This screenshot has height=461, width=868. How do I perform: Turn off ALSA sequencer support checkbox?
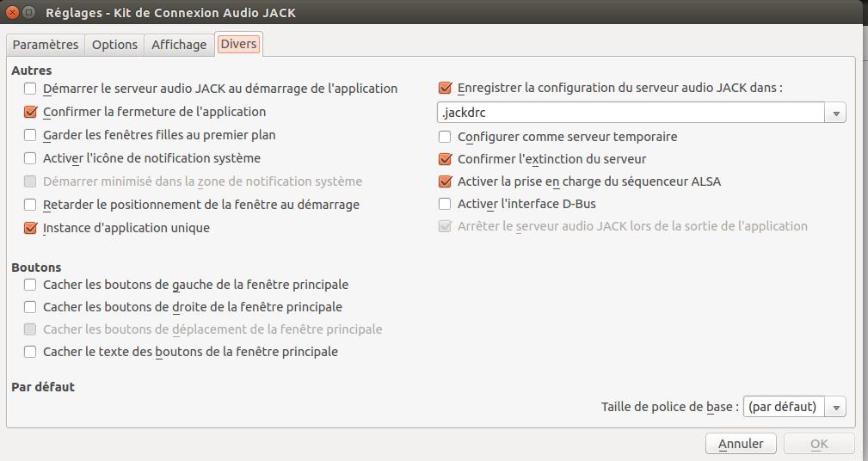tap(446, 181)
